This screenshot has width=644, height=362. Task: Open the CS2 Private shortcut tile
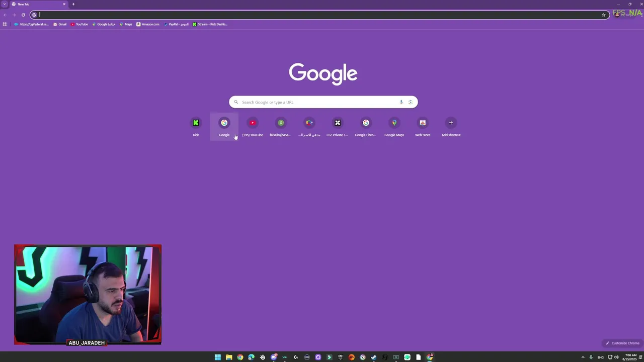338,126
